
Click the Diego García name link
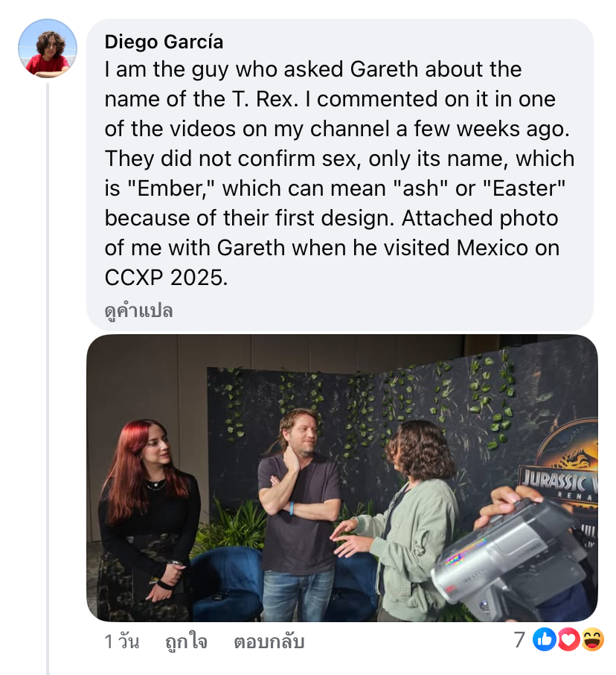164,41
